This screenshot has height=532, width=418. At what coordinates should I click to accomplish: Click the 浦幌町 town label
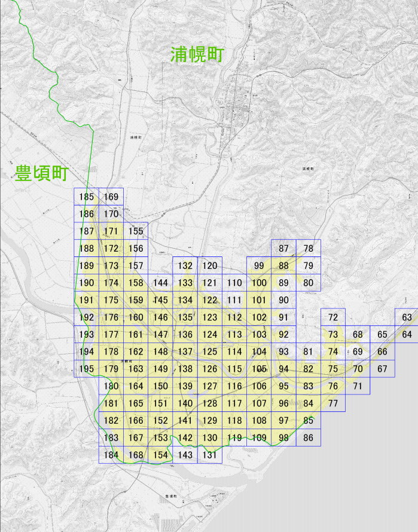click(197, 54)
